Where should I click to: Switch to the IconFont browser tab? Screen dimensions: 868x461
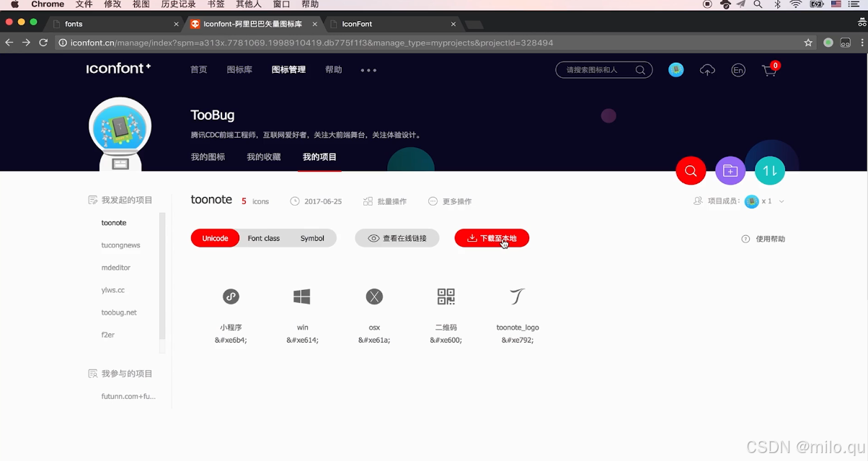(x=391, y=24)
